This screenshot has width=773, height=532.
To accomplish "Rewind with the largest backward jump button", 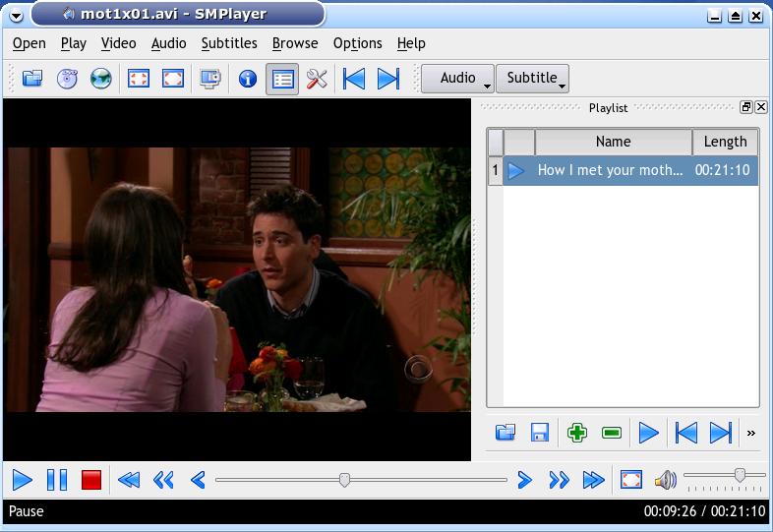I will click(x=129, y=480).
